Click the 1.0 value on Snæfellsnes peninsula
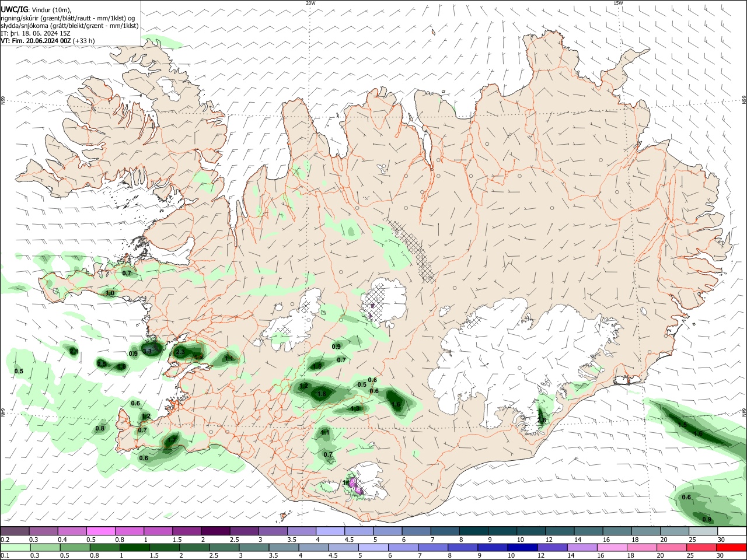Viewport: 747px width, 560px height. (110, 293)
